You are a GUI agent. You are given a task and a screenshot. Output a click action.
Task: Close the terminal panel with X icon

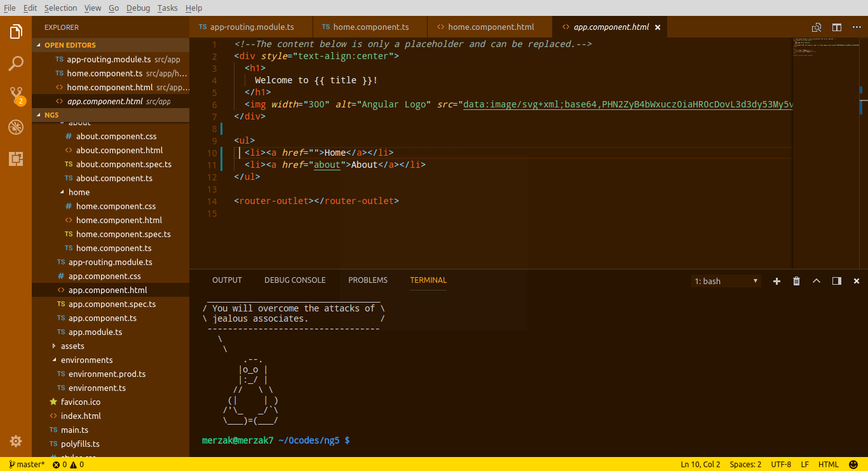click(857, 281)
